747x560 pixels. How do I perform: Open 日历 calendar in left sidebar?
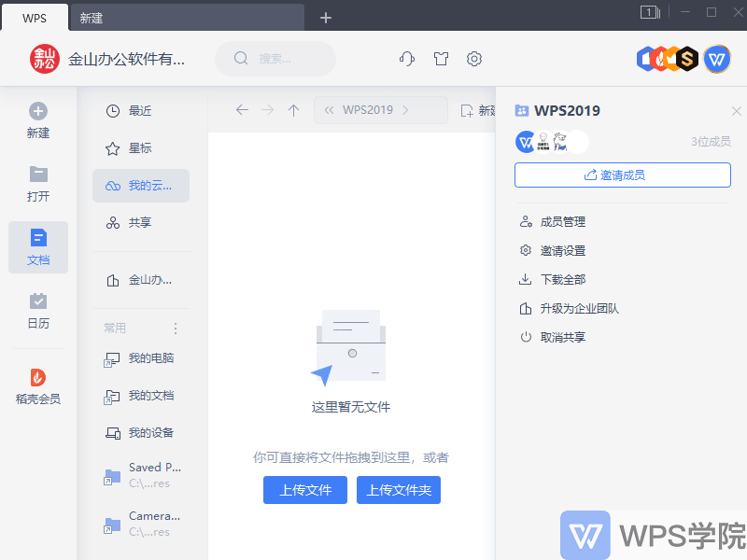(x=38, y=311)
